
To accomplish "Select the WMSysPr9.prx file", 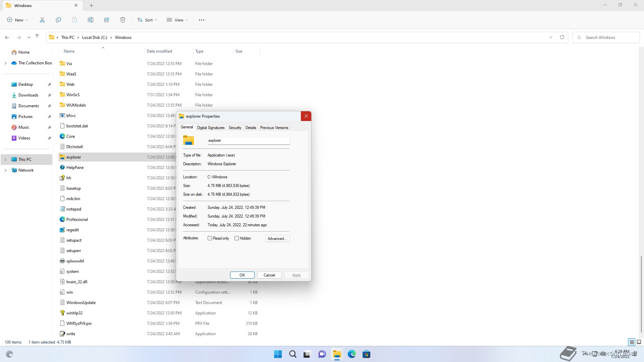I will pos(79,323).
